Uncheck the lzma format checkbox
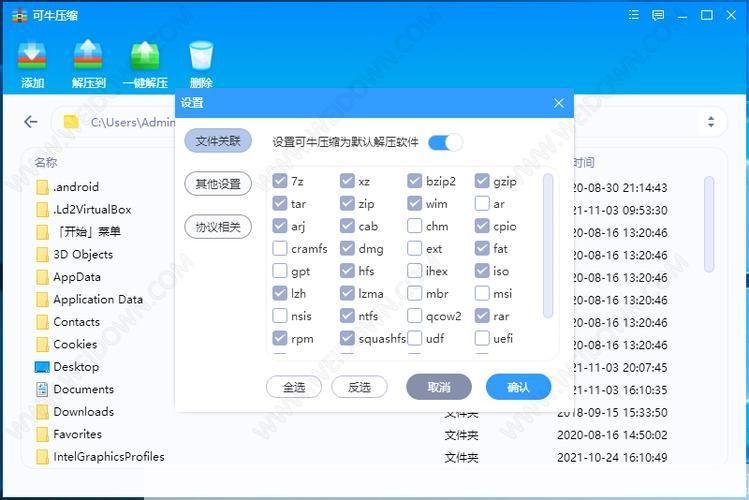Screen dimensions: 749x500 click(x=347, y=293)
